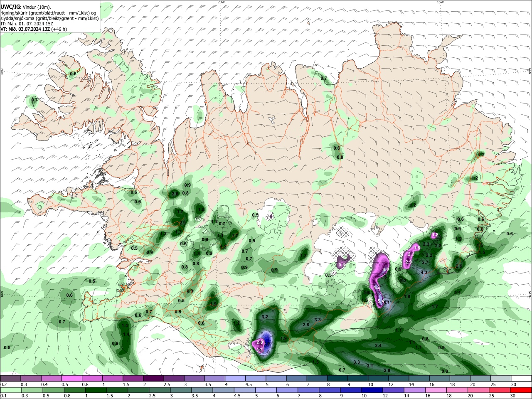Click the '5.4' precipitation value on the map
Viewport: 532px width, 399px height.
381,302
